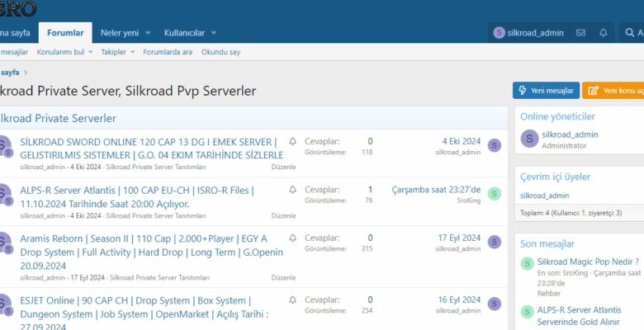Click Çevrim içi üyeler sidebar heading
This screenshot has width=644, height=330.
556,177
